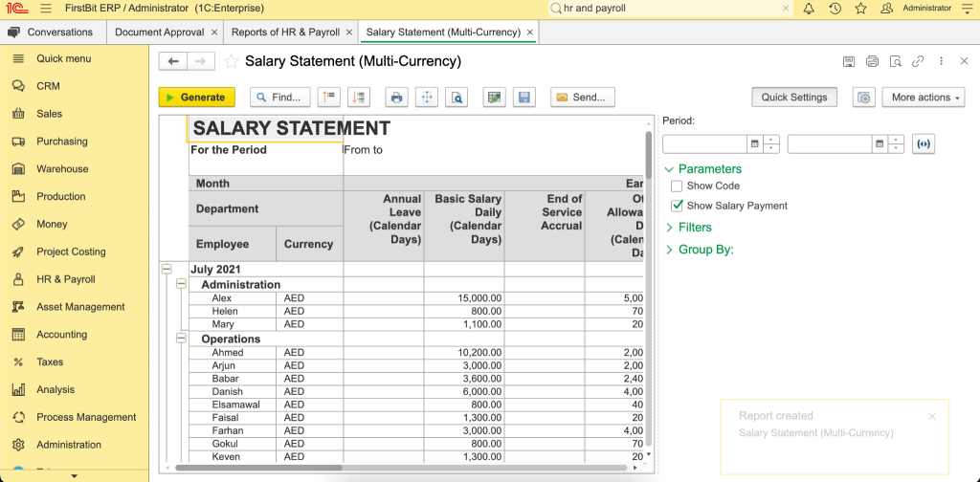Close the Salary Statement tab
Screen dimensions: 980x482
(x=530, y=32)
